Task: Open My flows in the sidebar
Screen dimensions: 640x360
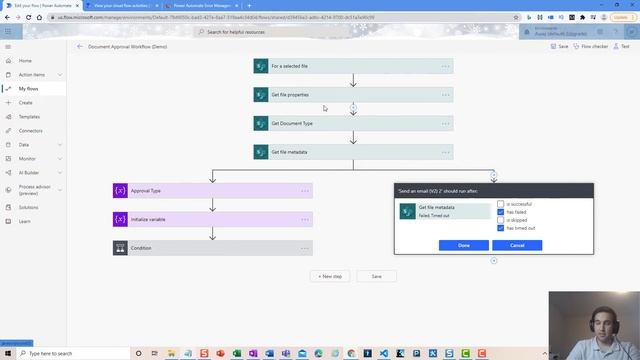Action: pyautogui.click(x=28, y=89)
